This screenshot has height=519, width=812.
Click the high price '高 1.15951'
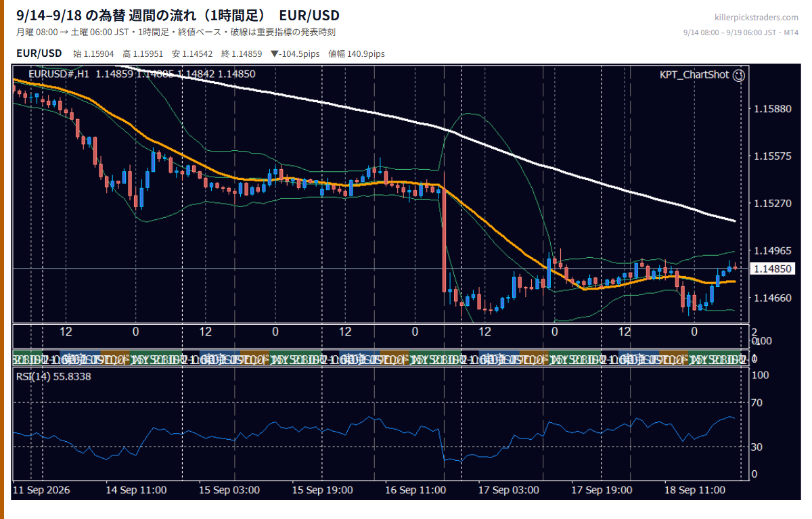pyautogui.click(x=143, y=54)
